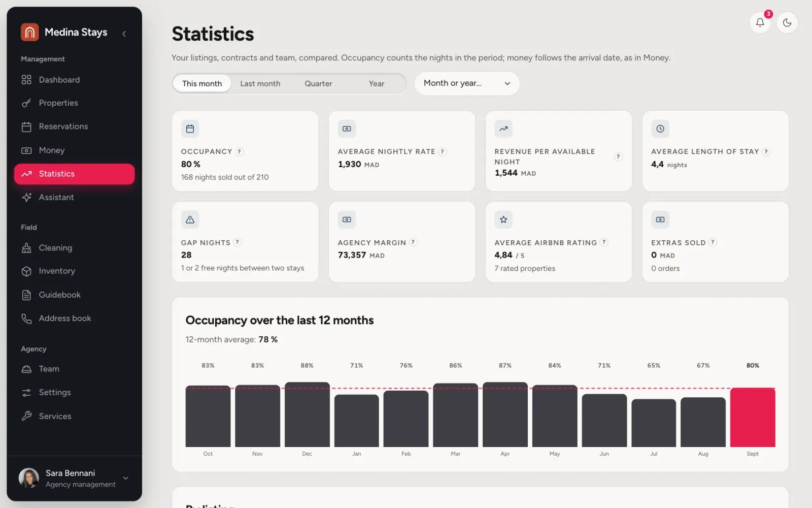812x508 pixels.
Task: Open the notifications bell
Action: point(760,22)
